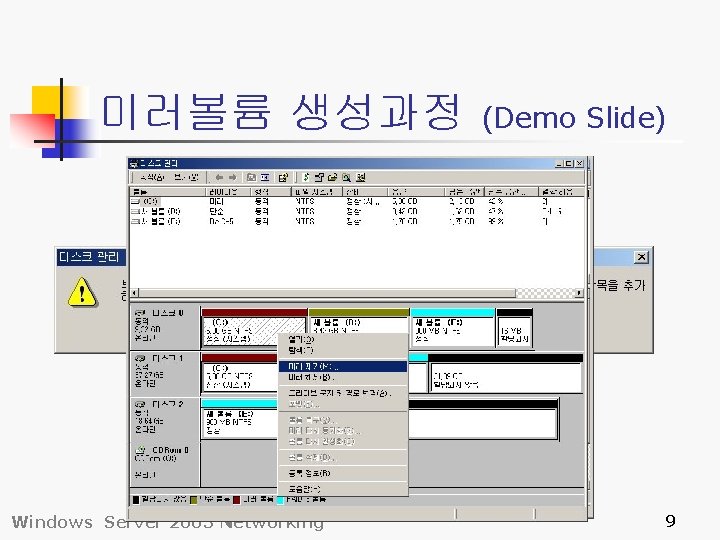Click the dark red mirrored volume legend swatch
Viewport: 720px width, 540px height.
[236, 500]
